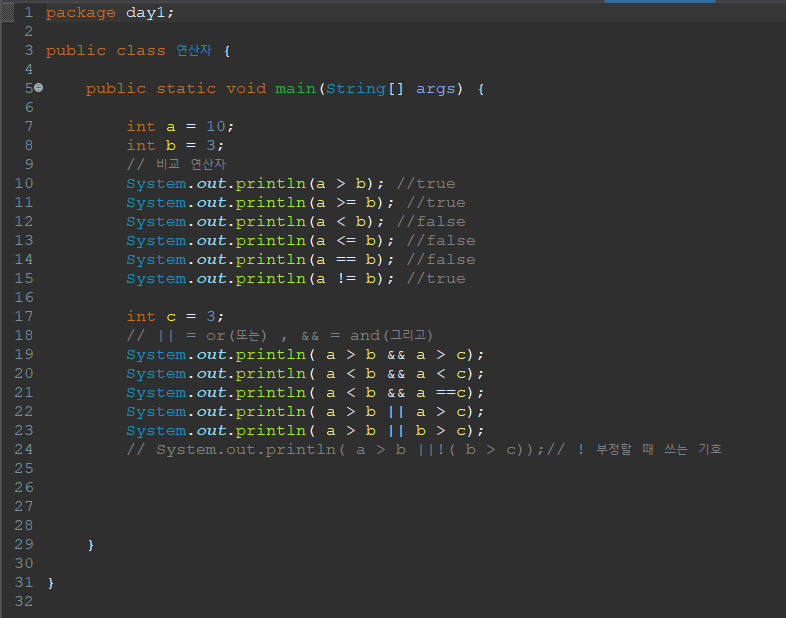Click the 'int' keyword on line 7
The width and height of the screenshot is (786, 618).
[x=141, y=126]
